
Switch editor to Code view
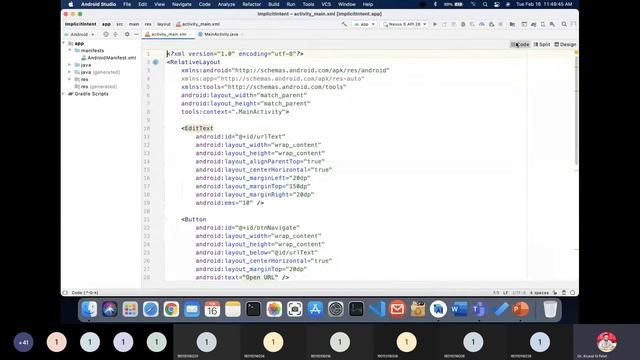[520, 44]
